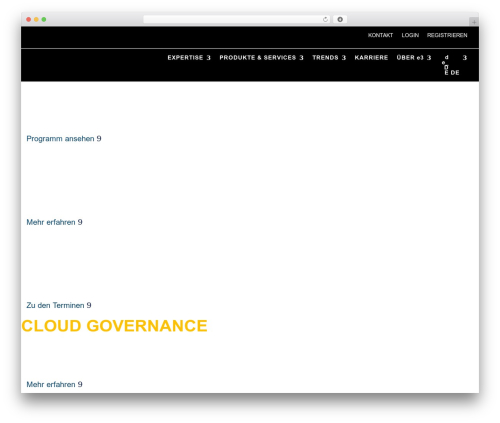The height and width of the screenshot is (423, 500).
Task: Expand PRODUKTE & SERVICES menu
Action: (261, 58)
